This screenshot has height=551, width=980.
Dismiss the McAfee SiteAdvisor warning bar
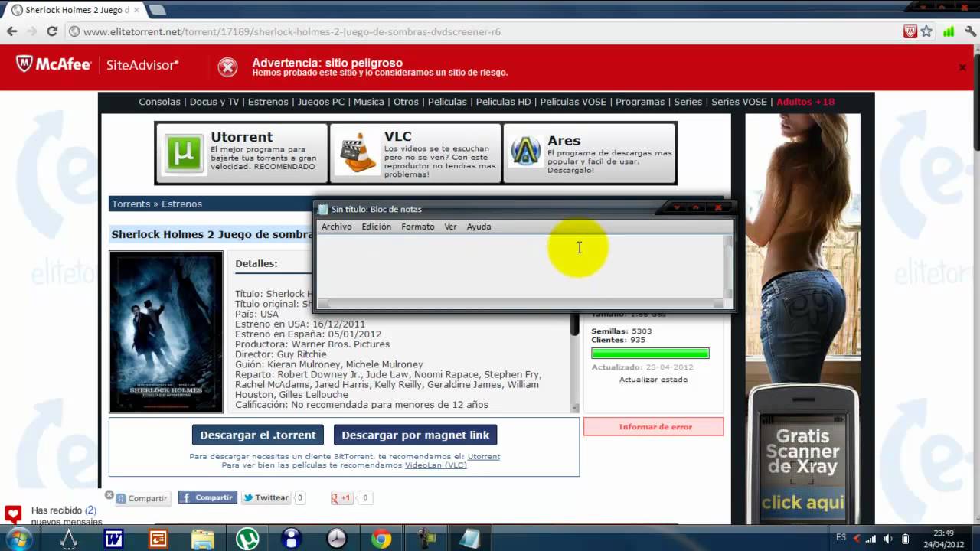pos(962,67)
